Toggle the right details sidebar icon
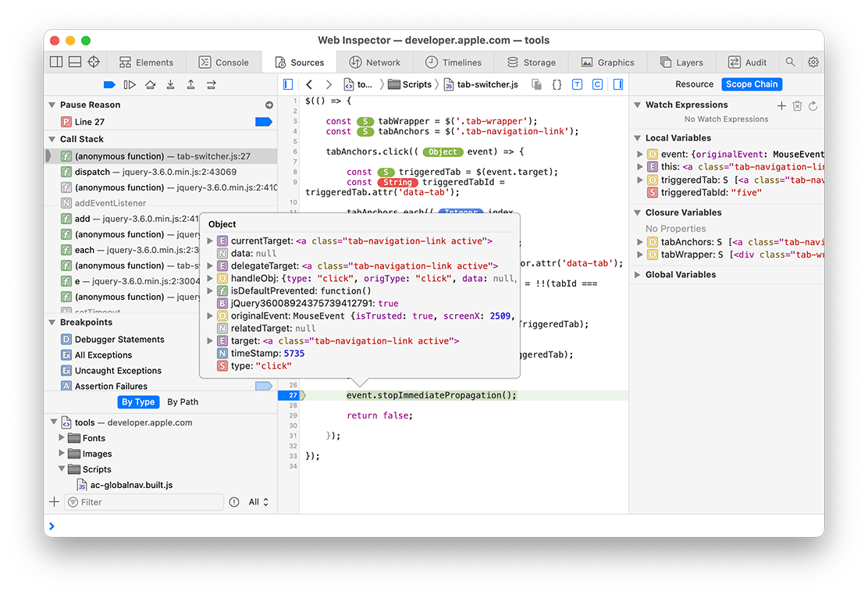This screenshot has width=868, height=595. pyautogui.click(x=617, y=84)
